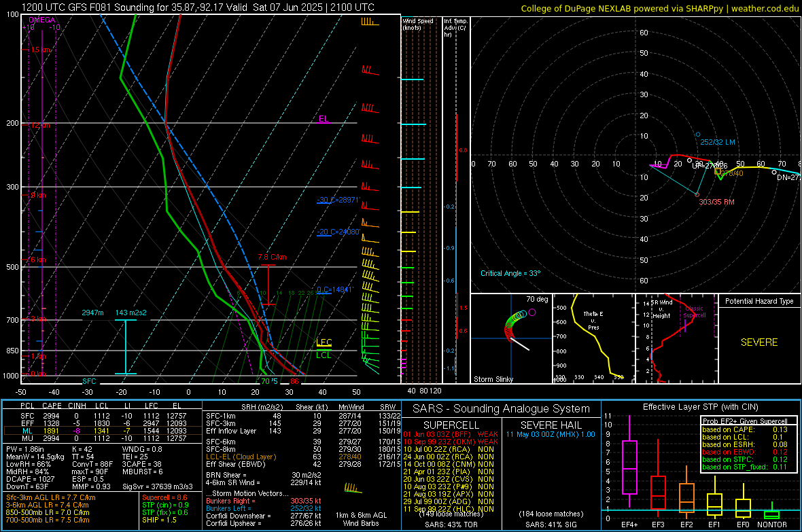Click the Potential Hazard Type header
Viewport: 802px width, 532px height.
click(x=759, y=301)
